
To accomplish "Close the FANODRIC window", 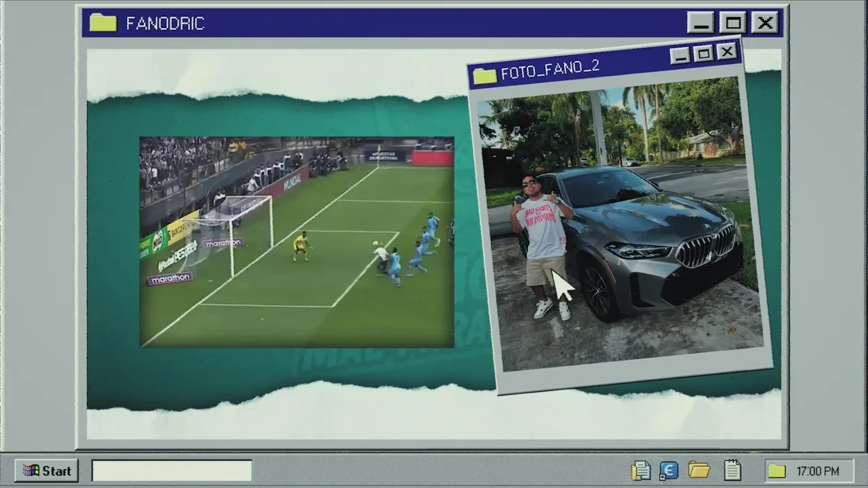I will 766,23.
